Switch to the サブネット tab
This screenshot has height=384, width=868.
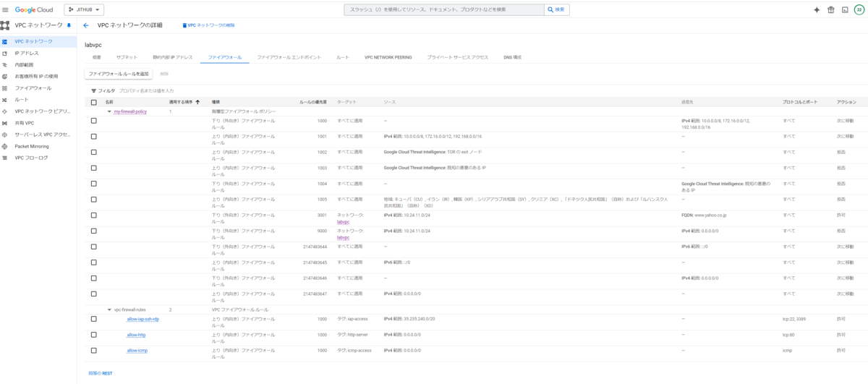pyautogui.click(x=127, y=57)
